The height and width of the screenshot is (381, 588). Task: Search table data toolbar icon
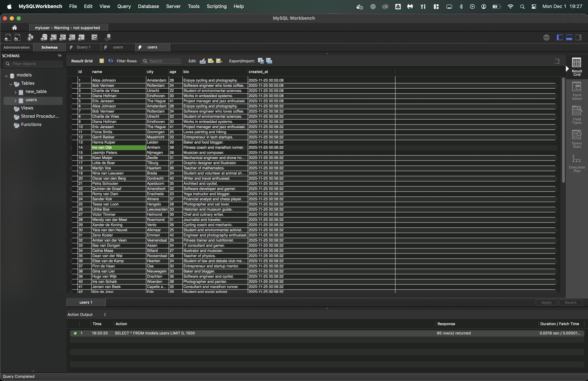coord(94,37)
